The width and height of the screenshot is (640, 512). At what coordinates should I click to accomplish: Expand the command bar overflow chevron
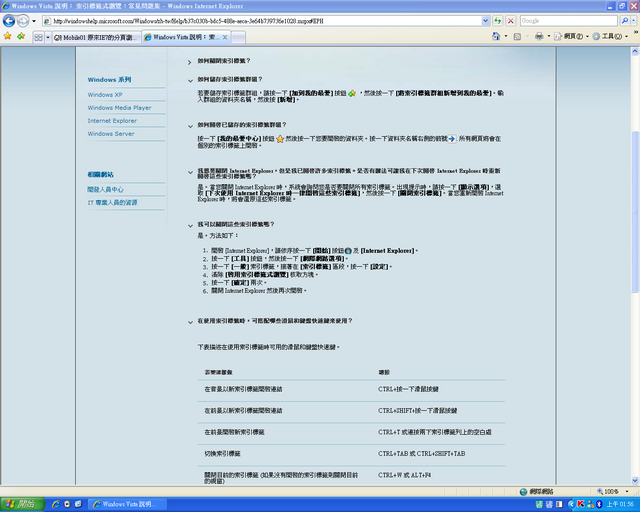[636, 32]
